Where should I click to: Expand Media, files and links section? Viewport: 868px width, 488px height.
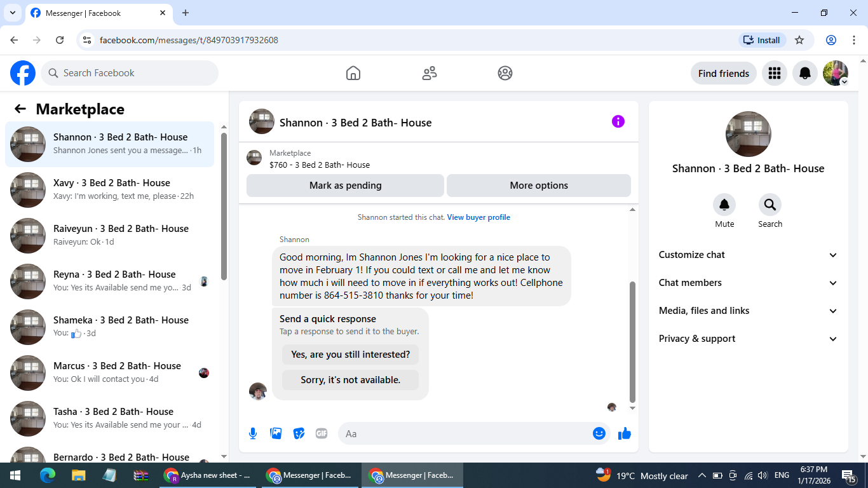749,311
